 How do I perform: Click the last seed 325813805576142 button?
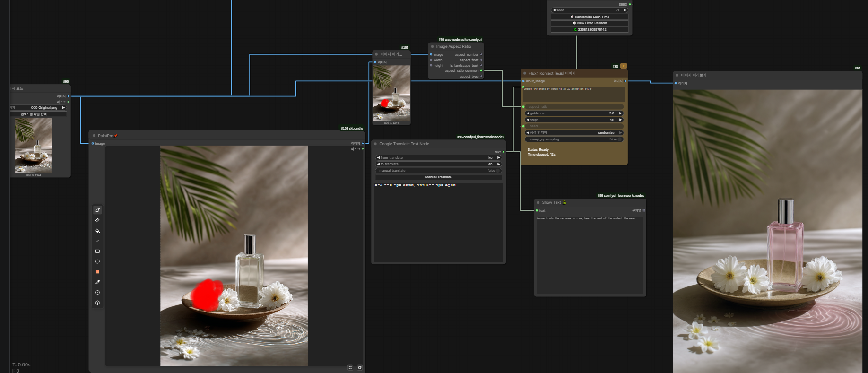tap(590, 29)
